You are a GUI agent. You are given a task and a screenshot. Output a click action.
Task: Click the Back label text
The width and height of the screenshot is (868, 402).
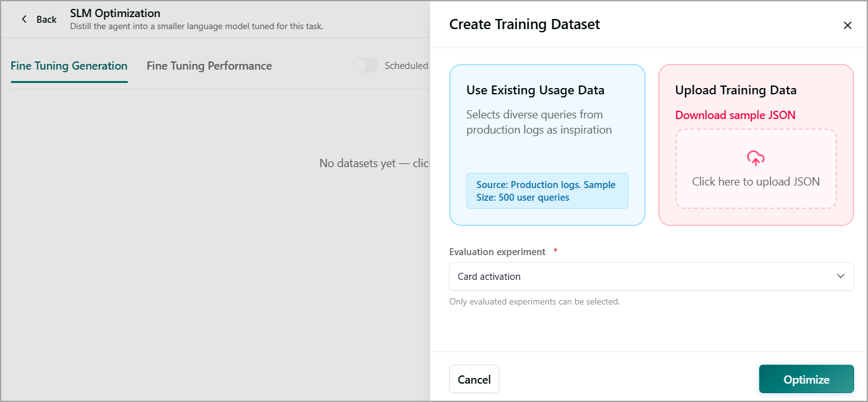pyautogui.click(x=46, y=20)
